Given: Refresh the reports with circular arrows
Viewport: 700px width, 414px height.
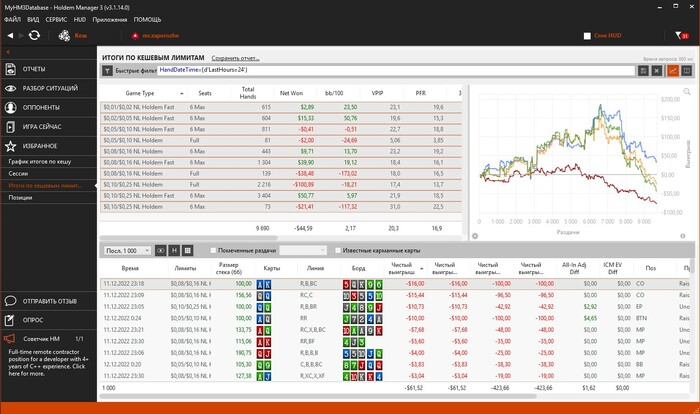Looking at the screenshot, I should coord(34,35).
